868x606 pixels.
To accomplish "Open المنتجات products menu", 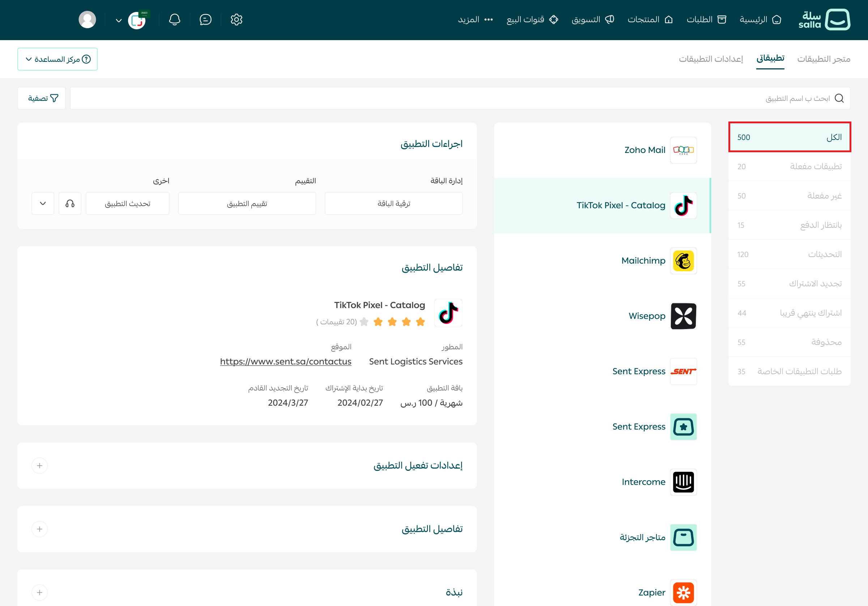I will (650, 20).
